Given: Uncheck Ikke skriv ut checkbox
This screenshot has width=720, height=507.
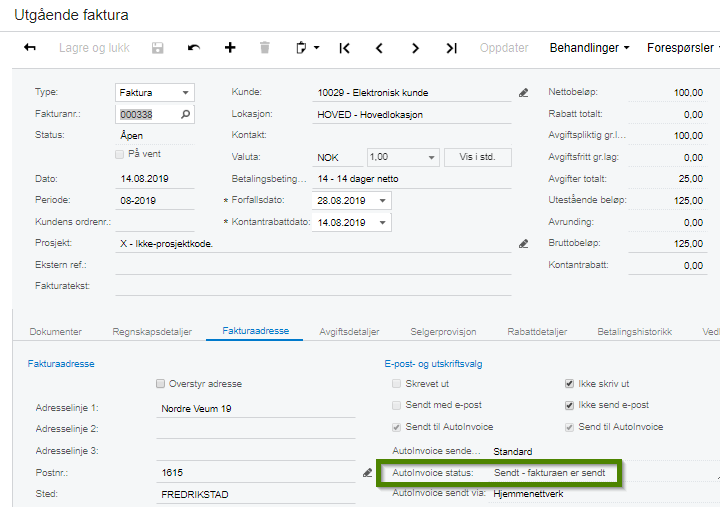Looking at the screenshot, I should (569, 383).
